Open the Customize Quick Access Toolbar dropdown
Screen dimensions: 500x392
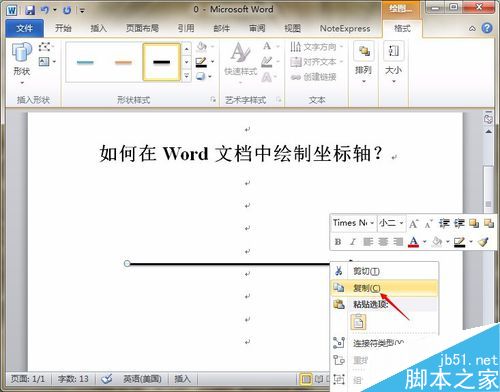82,11
